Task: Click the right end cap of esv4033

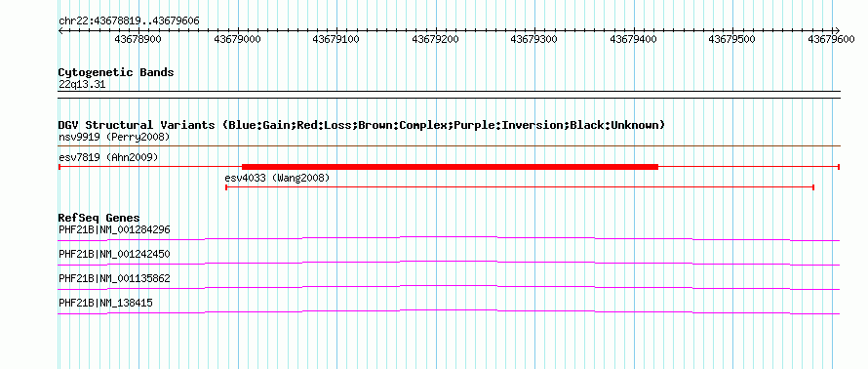Action: 813,187
